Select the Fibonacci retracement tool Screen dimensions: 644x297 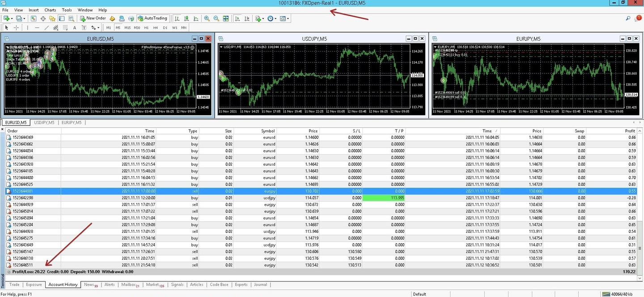65,28
